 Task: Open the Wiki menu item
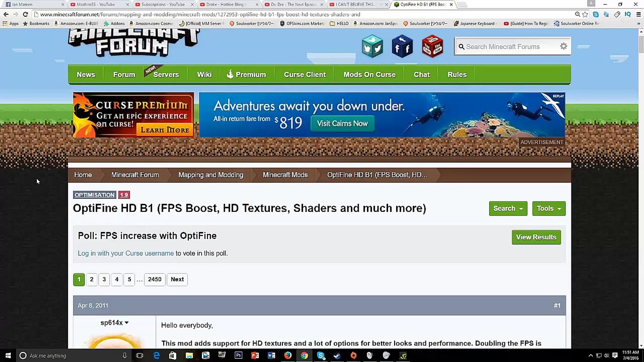(x=204, y=74)
